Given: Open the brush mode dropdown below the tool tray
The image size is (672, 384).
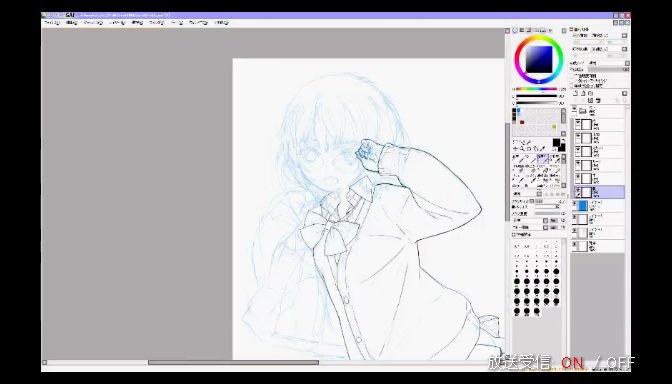Looking at the screenshot, I should (x=539, y=194).
